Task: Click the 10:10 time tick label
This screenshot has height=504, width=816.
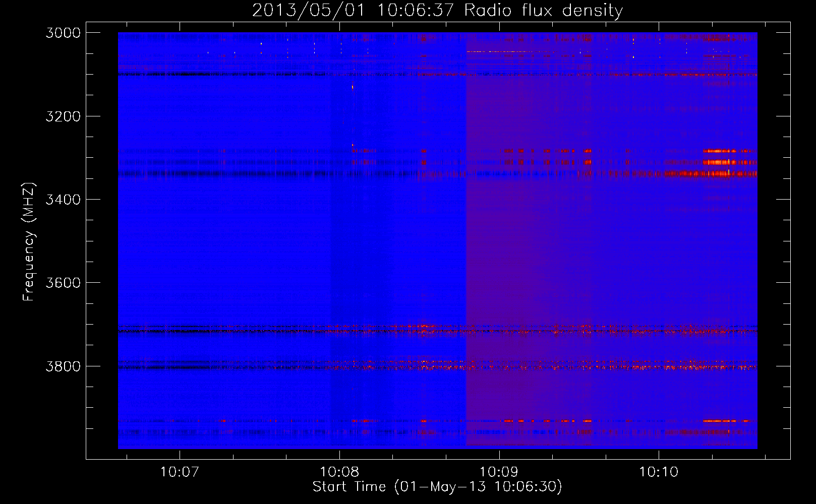Action: 659,472
